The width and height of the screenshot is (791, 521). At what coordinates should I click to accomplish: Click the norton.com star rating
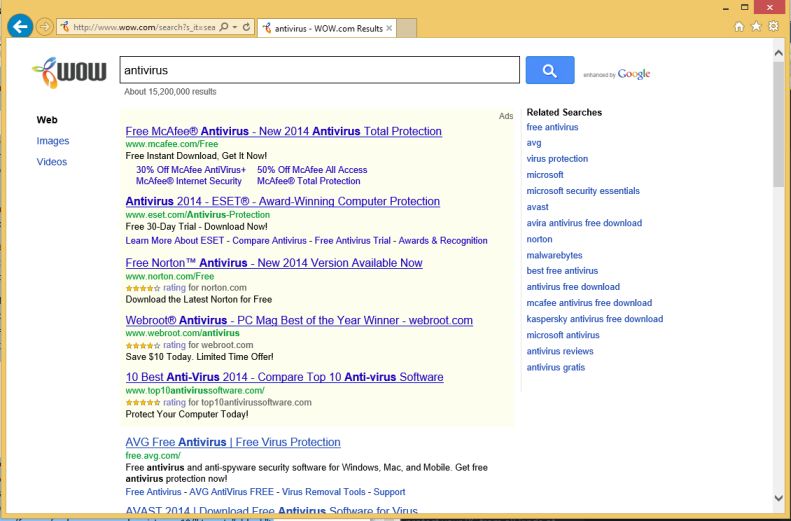(143, 288)
